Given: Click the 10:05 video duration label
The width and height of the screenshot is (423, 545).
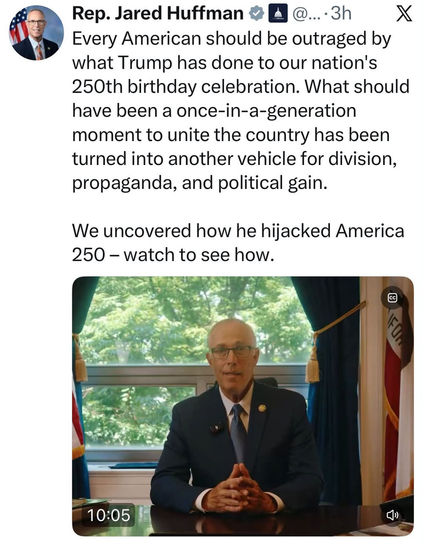Looking at the screenshot, I should tap(108, 515).
